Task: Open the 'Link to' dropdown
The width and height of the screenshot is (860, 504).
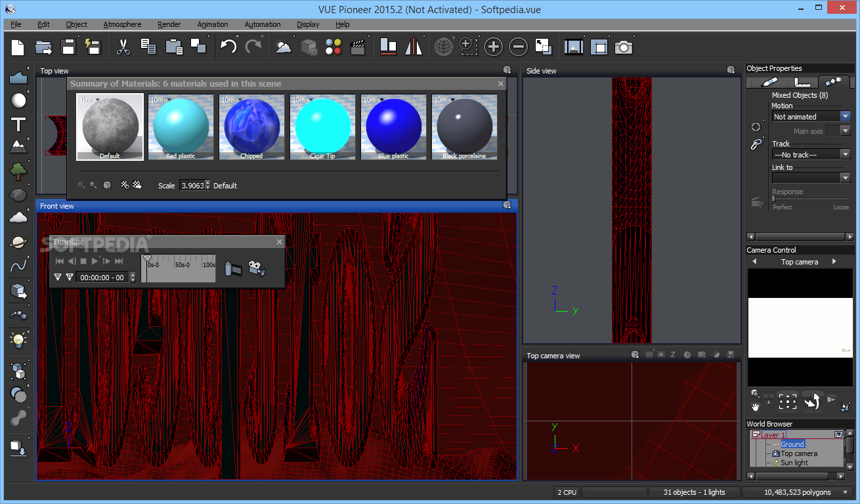Action: tap(811, 178)
